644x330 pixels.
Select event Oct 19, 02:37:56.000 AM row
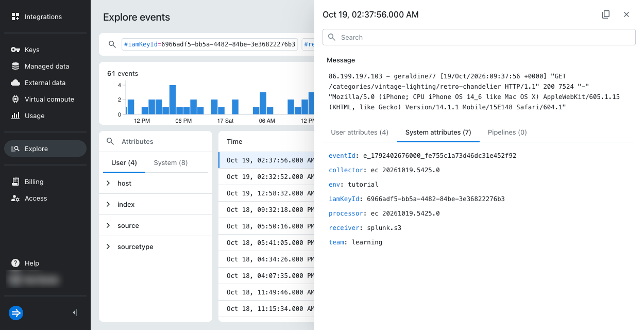[266, 160]
